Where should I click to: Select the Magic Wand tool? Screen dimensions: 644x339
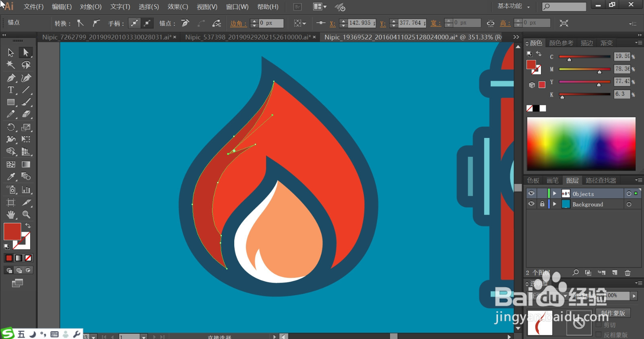pos(11,65)
